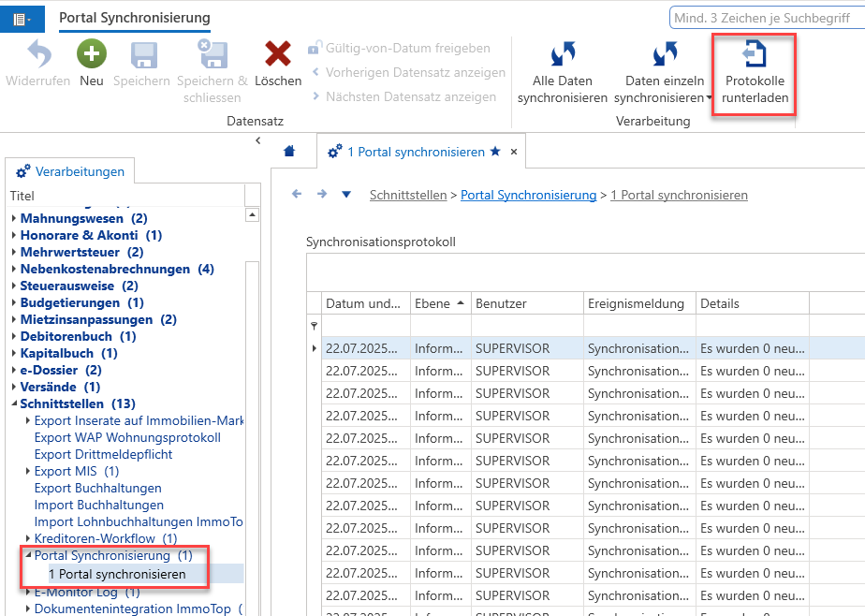Toggle favorite star on Portal synchronisieren tab

pyautogui.click(x=495, y=151)
